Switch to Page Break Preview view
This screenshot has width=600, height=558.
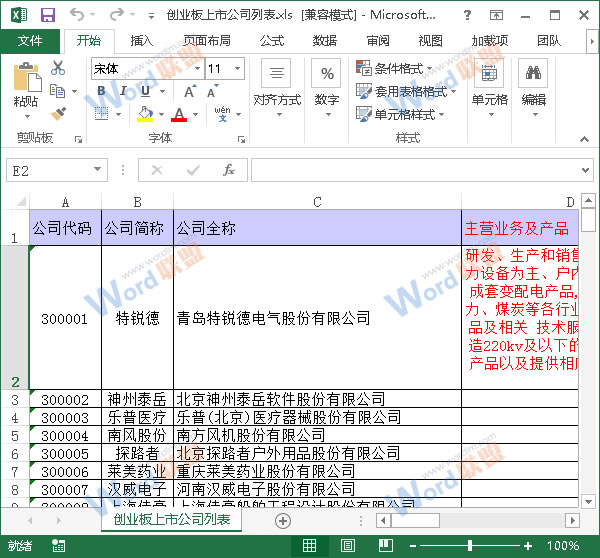tap(386, 545)
